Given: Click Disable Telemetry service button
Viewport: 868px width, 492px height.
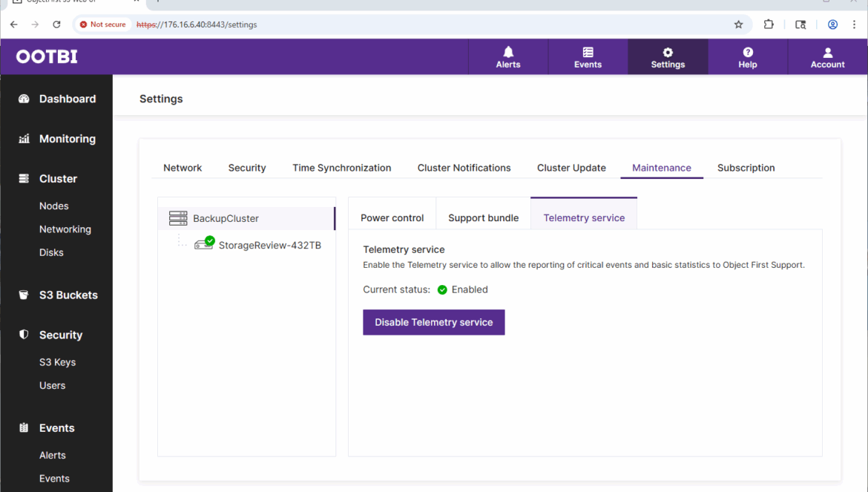Looking at the screenshot, I should [433, 322].
